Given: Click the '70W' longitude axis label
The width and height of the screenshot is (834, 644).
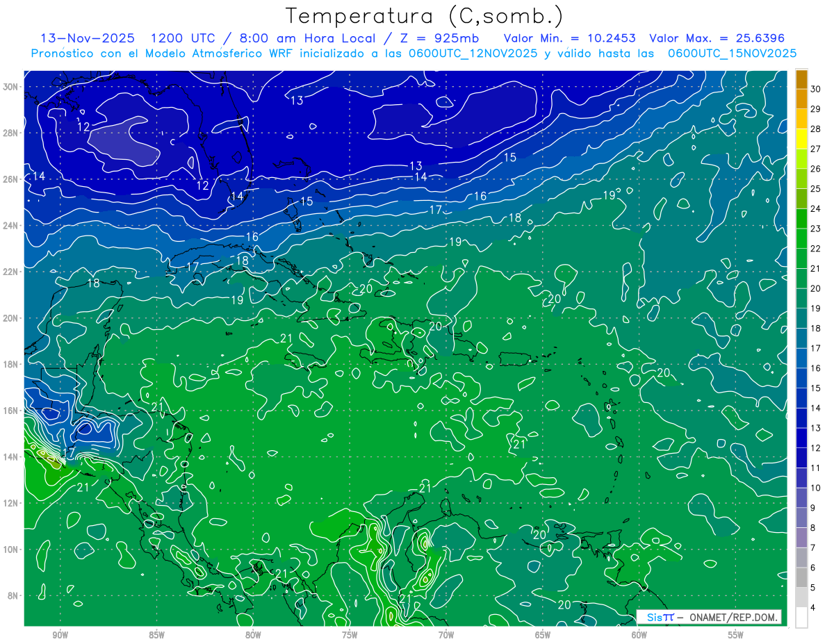Looking at the screenshot, I should pos(446,635).
